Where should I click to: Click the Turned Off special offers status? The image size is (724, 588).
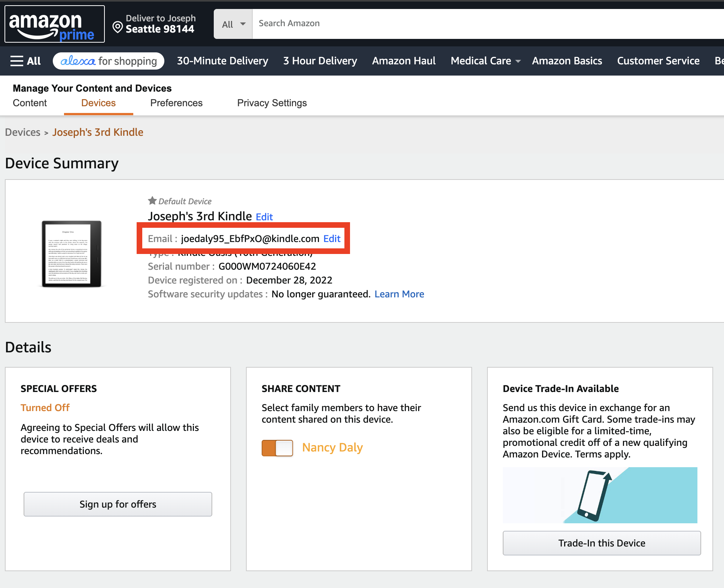45,408
